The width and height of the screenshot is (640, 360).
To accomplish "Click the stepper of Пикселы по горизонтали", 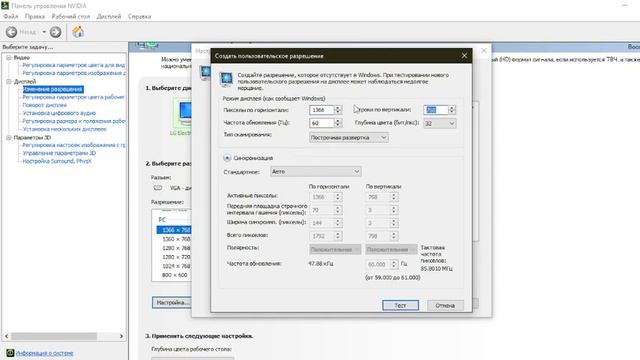I will pyautogui.click(x=338, y=110).
